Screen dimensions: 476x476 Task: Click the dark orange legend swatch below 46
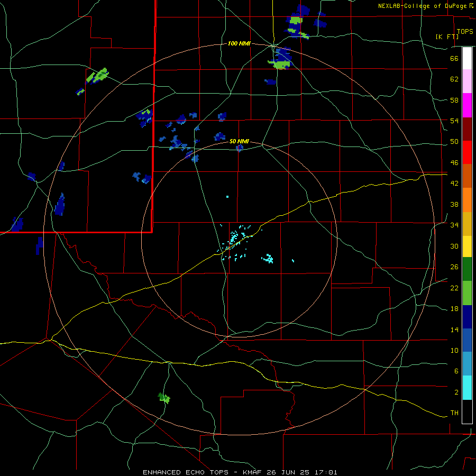pyautogui.click(x=467, y=176)
